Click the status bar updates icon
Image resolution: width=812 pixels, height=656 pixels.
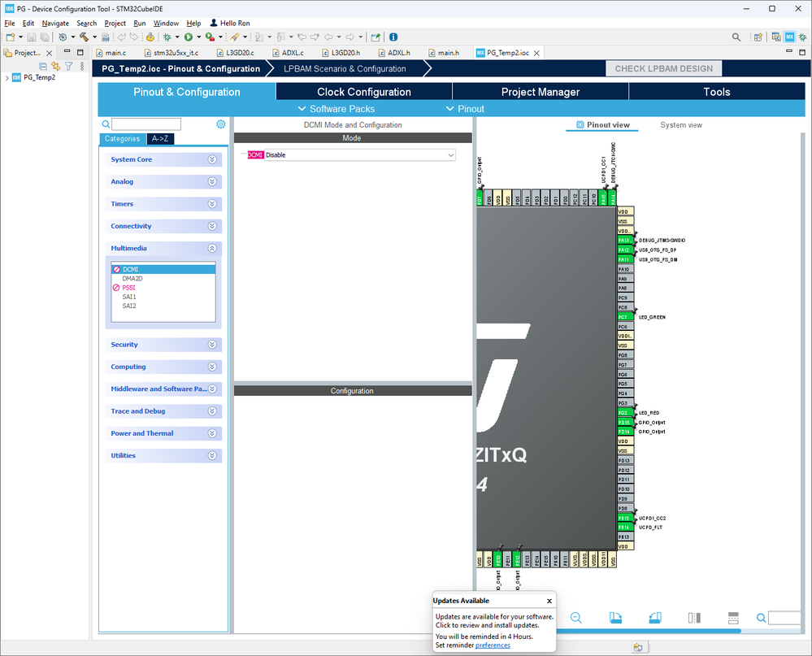click(x=638, y=647)
